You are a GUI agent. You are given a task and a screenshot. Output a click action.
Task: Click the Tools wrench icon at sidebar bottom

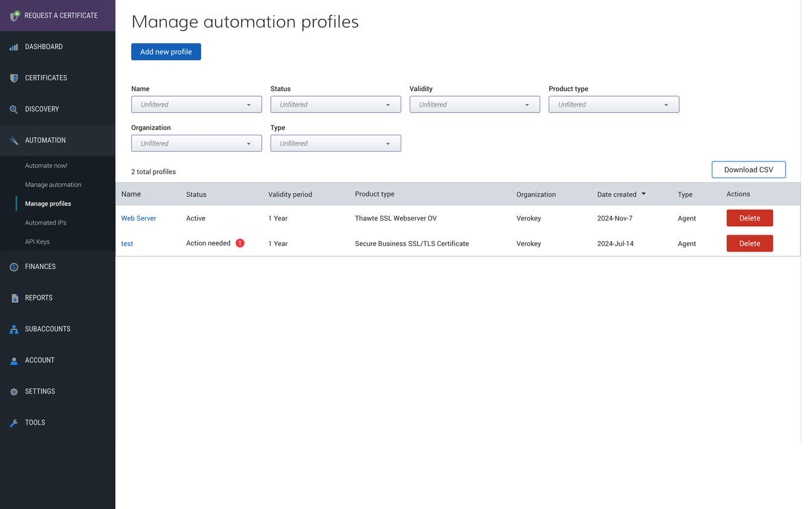[13, 422]
